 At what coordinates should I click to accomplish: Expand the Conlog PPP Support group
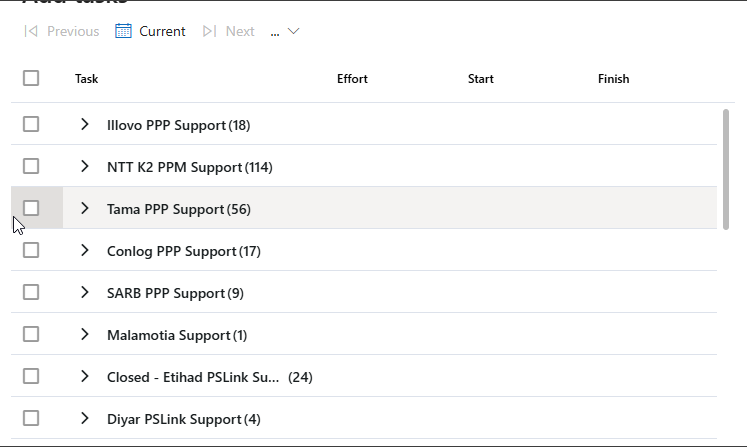click(85, 250)
